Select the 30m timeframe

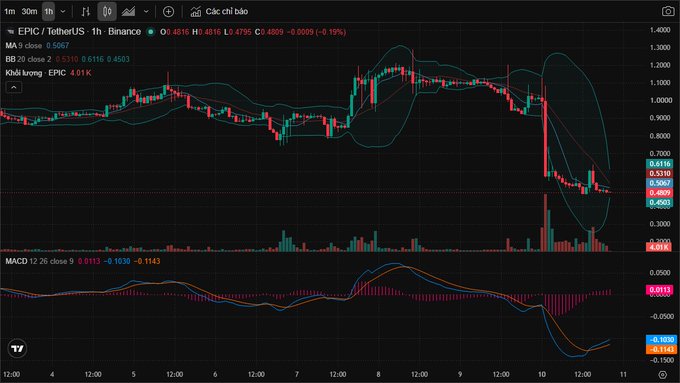pyautogui.click(x=29, y=12)
